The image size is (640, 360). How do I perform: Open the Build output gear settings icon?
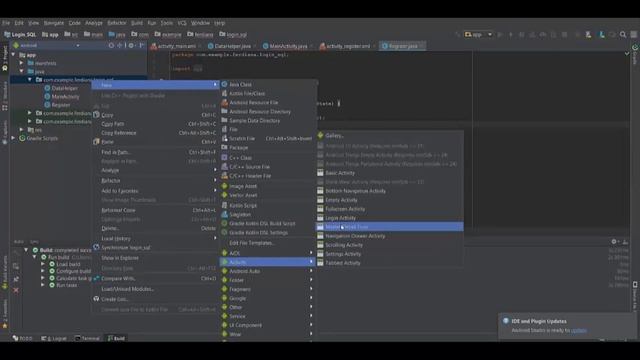click(x=613, y=242)
